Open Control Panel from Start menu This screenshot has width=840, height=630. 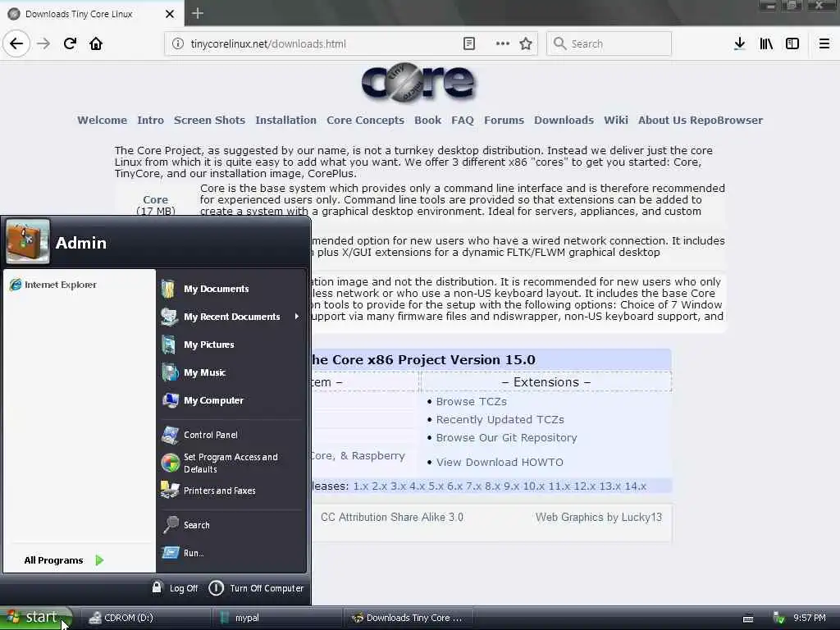pyautogui.click(x=232, y=435)
